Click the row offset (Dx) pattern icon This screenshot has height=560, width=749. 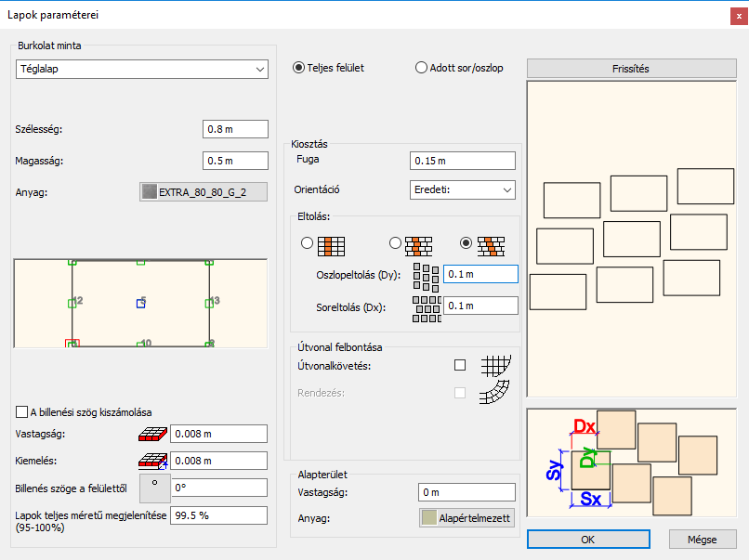pos(427,309)
